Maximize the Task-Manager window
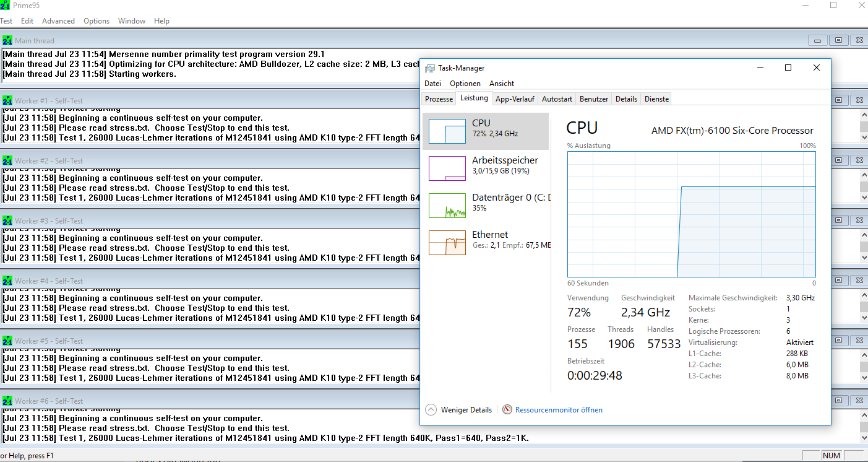The image size is (868, 462). (x=788, y=68)
